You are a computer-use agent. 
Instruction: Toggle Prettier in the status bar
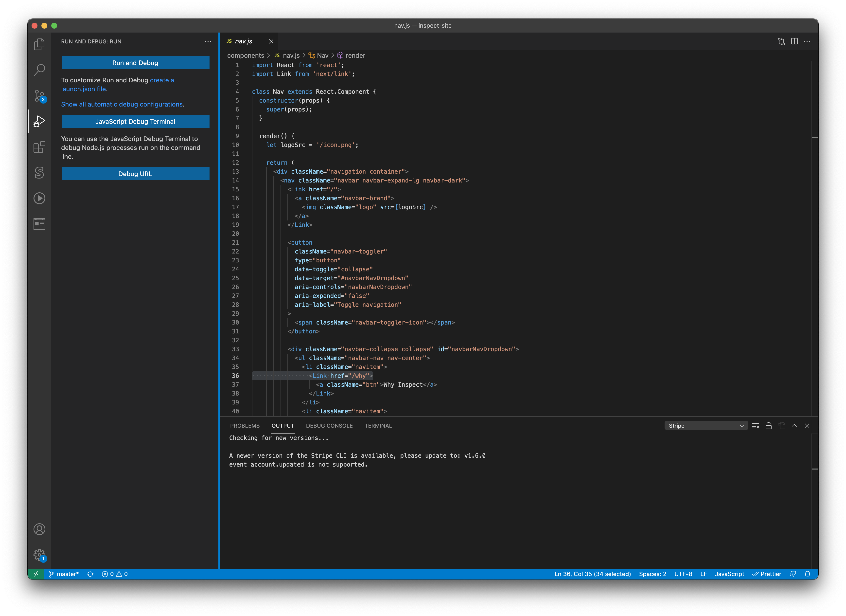click(767, 574)
